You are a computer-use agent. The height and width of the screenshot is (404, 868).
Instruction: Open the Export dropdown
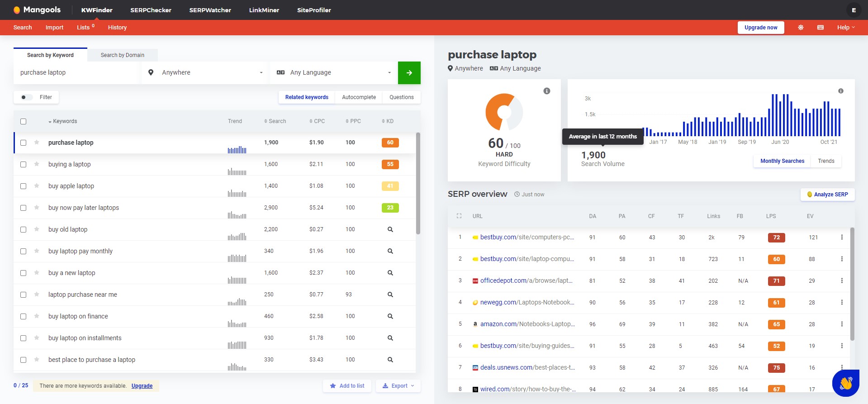[398, 386]
